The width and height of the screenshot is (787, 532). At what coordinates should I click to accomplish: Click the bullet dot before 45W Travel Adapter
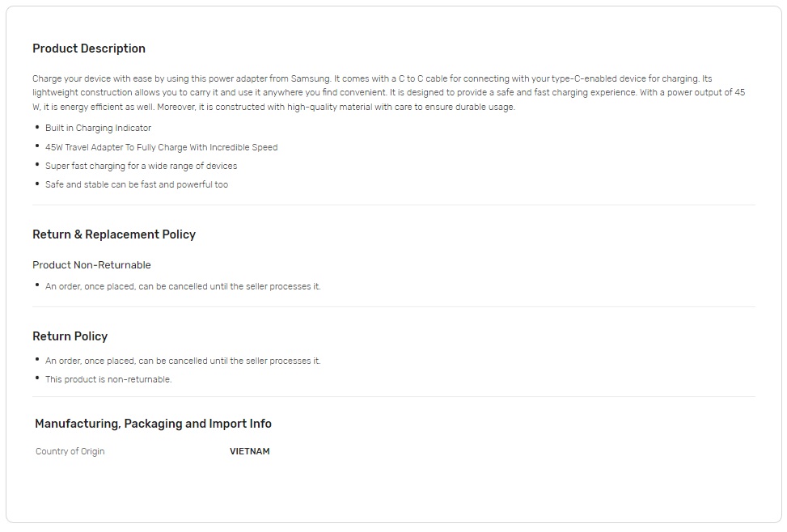[37, 146]
